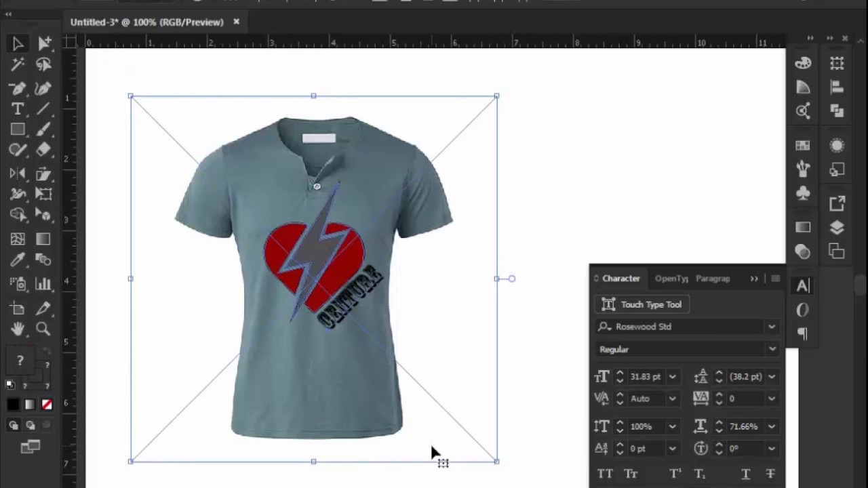The width and height of the screenshot is (868, 488).
Task: Select the Reflect tool
Action: [18, 174]
